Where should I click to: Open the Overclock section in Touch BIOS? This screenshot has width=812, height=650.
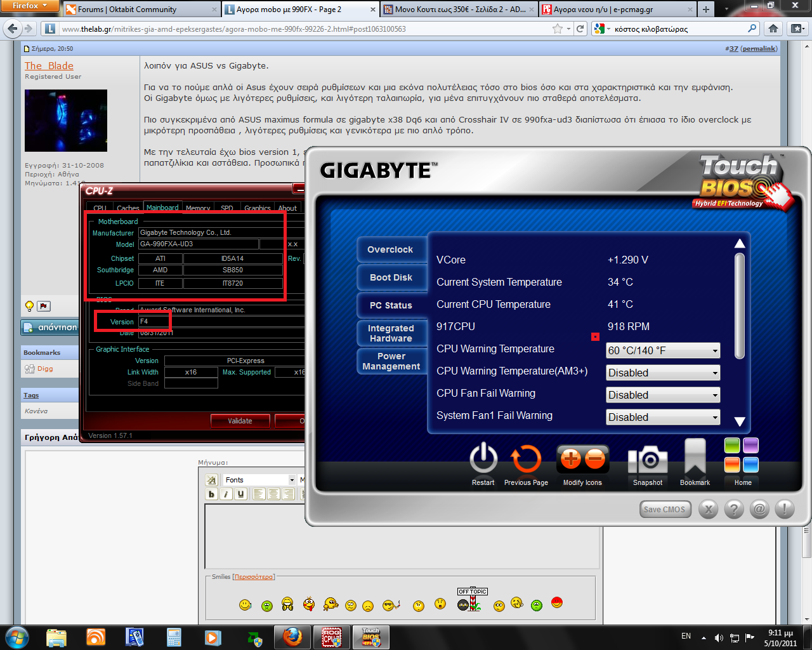[x=390, y=249]
